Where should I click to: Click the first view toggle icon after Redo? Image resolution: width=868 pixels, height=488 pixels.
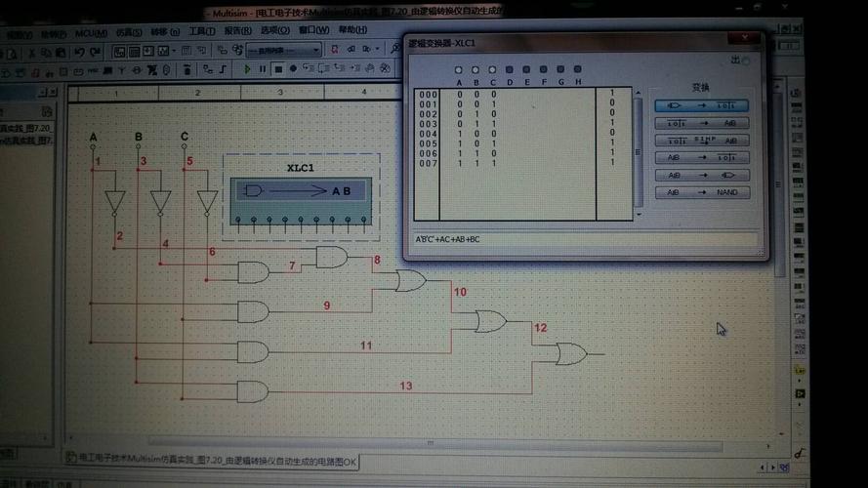pyautogui.click(x=119, y=52)
